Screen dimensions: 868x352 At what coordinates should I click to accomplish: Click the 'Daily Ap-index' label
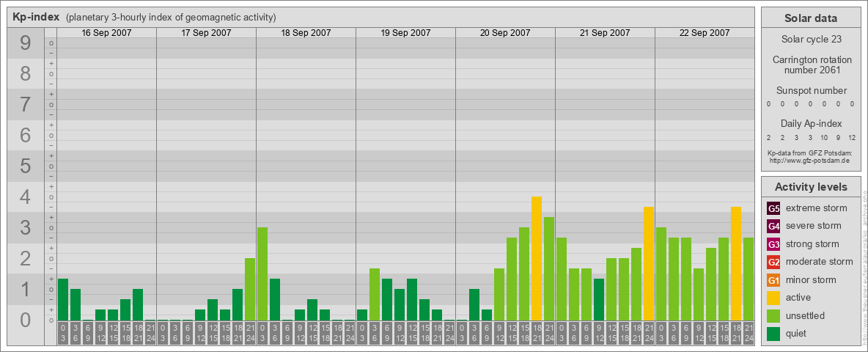click(x=812, y=123)
